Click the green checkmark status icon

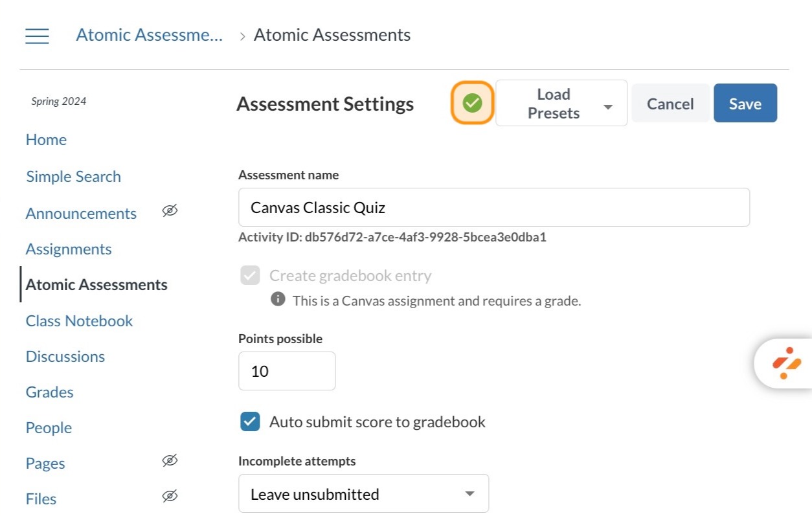point(473,103)
